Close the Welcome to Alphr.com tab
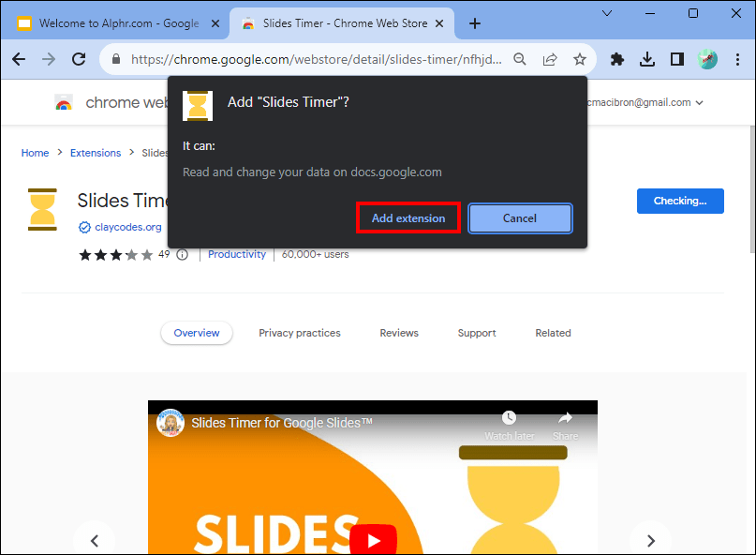The width and height of the screenshot is (756, 555). point(215,23)
